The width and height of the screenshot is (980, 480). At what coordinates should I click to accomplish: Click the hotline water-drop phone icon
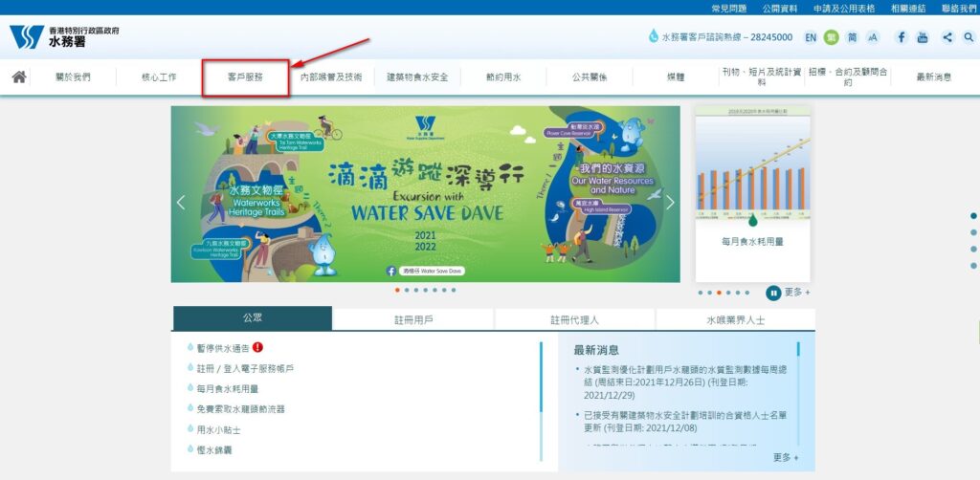654,36
